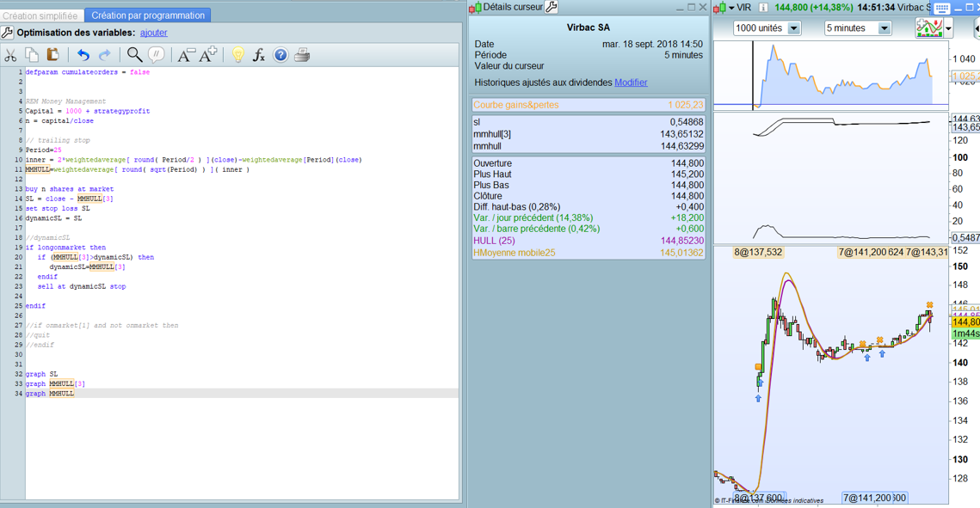
Task: Toggle comment on selected code lines
Action: pos(156,55)
